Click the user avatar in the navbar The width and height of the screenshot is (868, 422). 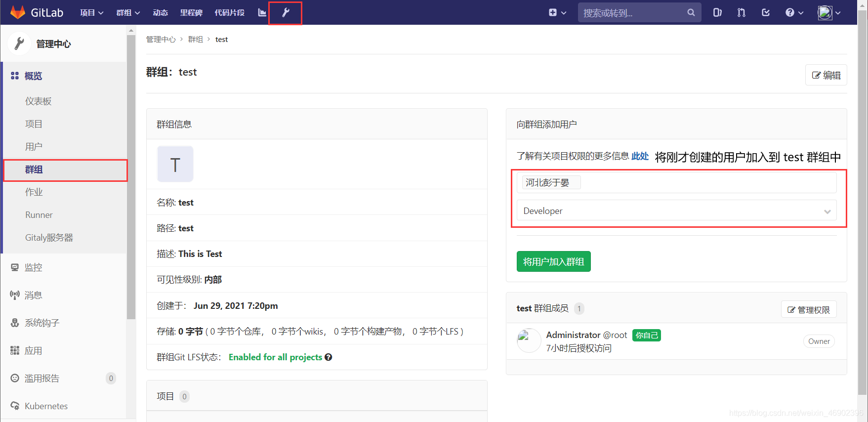click(825, 12)
